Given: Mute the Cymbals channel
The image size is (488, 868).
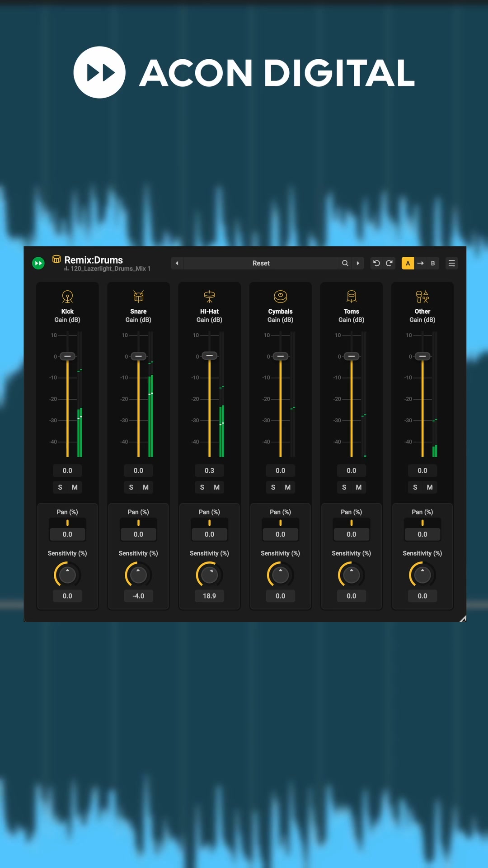Looking at the screenshot, I should [288, 487].
